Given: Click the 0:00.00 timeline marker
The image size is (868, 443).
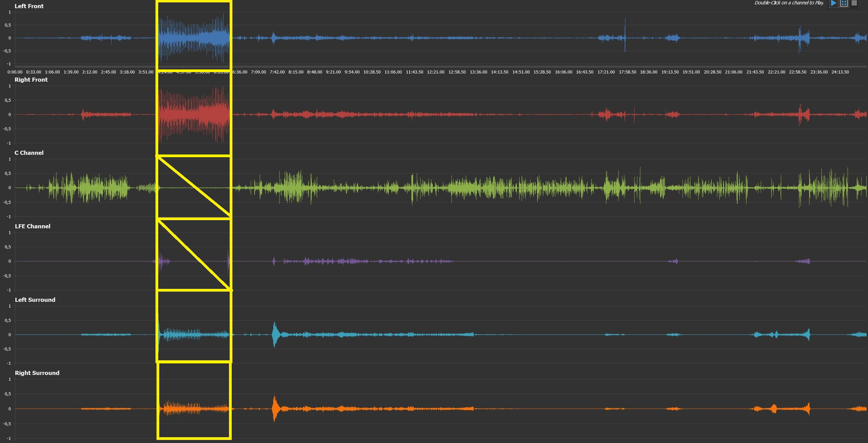Looking at the screenshot, I should [15, 72].
